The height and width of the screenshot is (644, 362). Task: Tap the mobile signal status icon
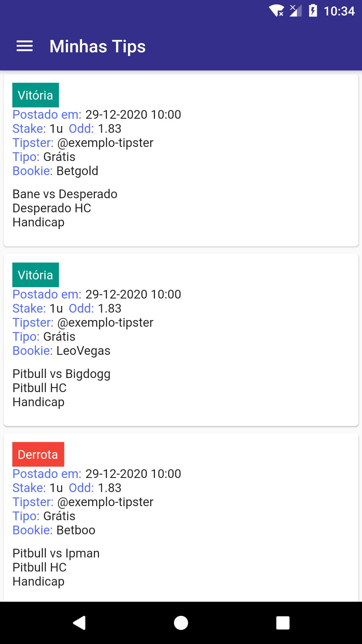coord(295,11)
